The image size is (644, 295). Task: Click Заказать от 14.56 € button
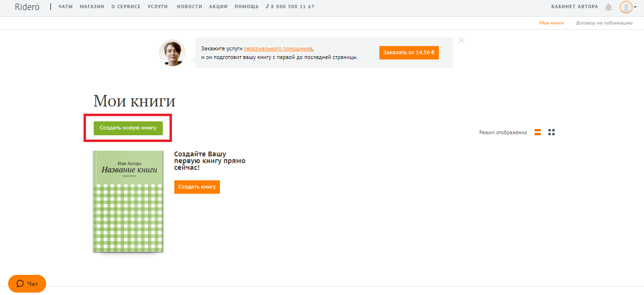tap(409, 53)
